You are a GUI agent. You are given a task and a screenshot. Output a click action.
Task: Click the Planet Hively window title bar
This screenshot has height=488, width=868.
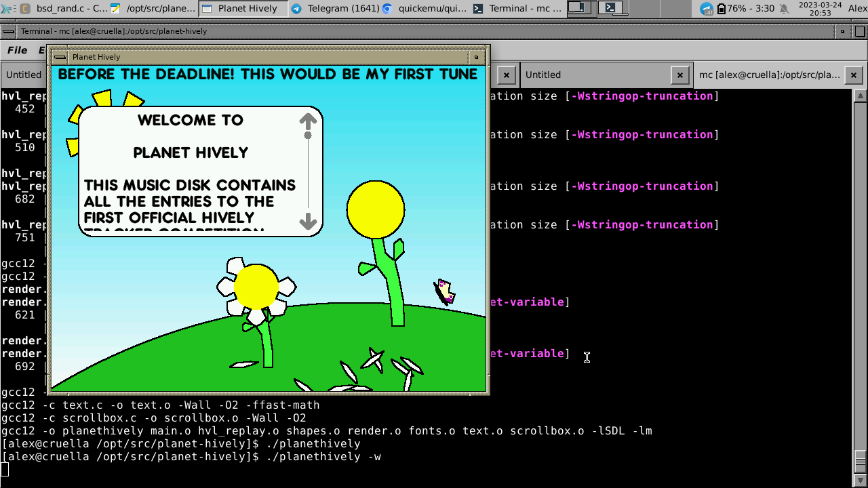269,57
